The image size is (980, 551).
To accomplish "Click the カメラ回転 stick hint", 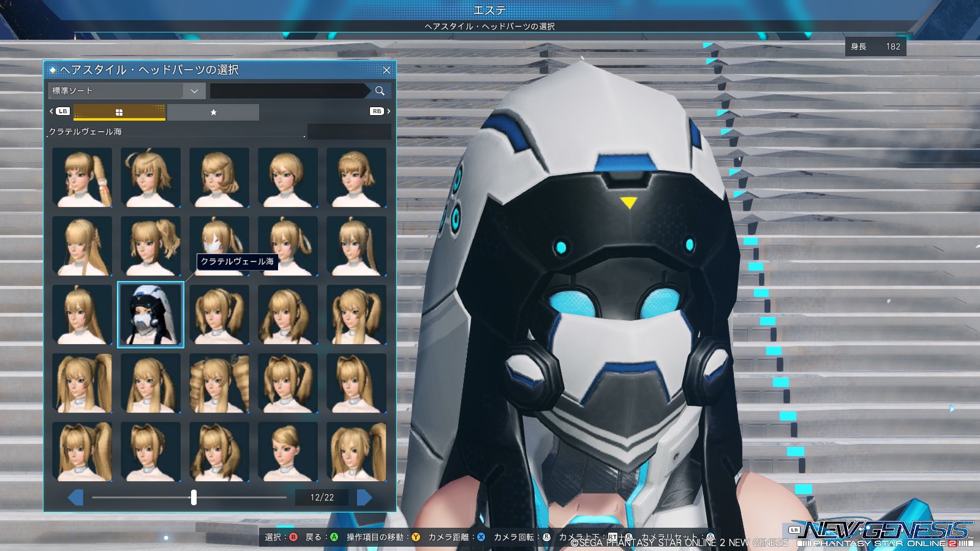I will coord(522,537).
